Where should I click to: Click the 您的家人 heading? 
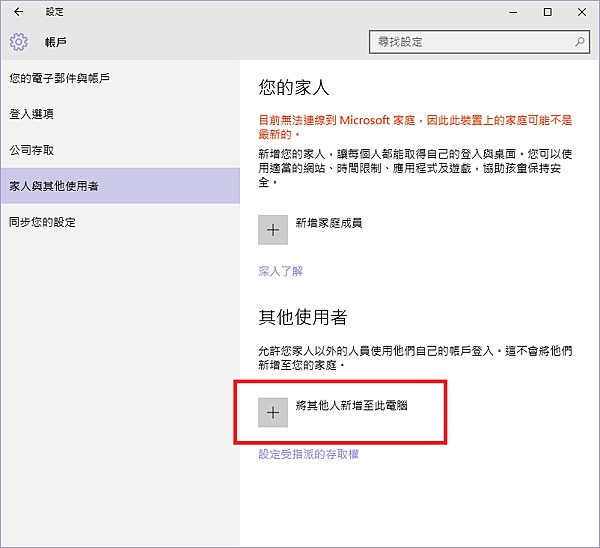294,87
